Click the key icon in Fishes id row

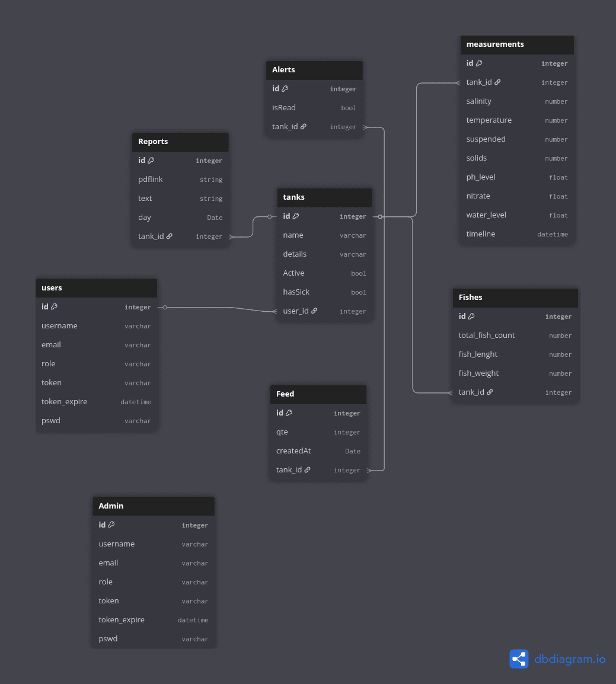(x=471, y=317)
